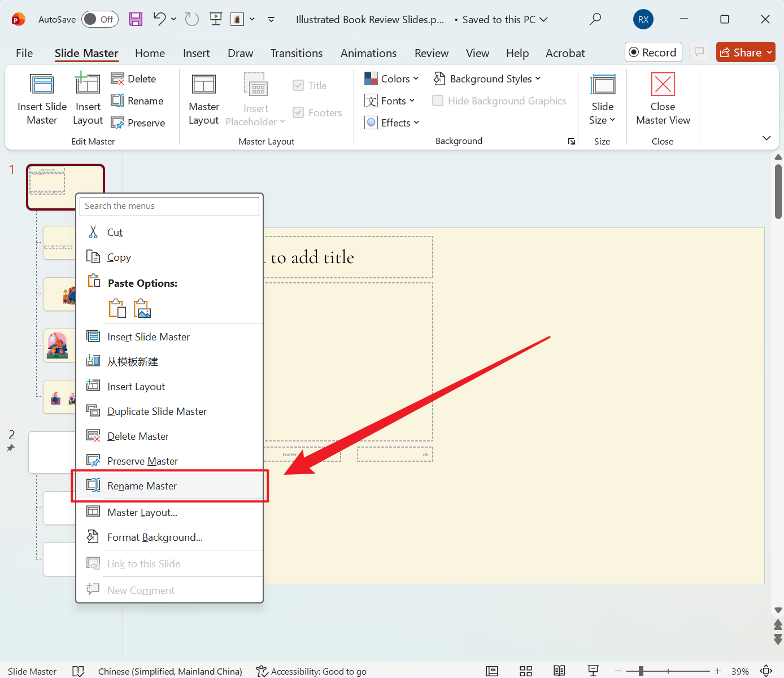The height and width of the screenshot is (678, 784).
Task: Select Rename Master from context menu
Action: click(x=142, y=486)
